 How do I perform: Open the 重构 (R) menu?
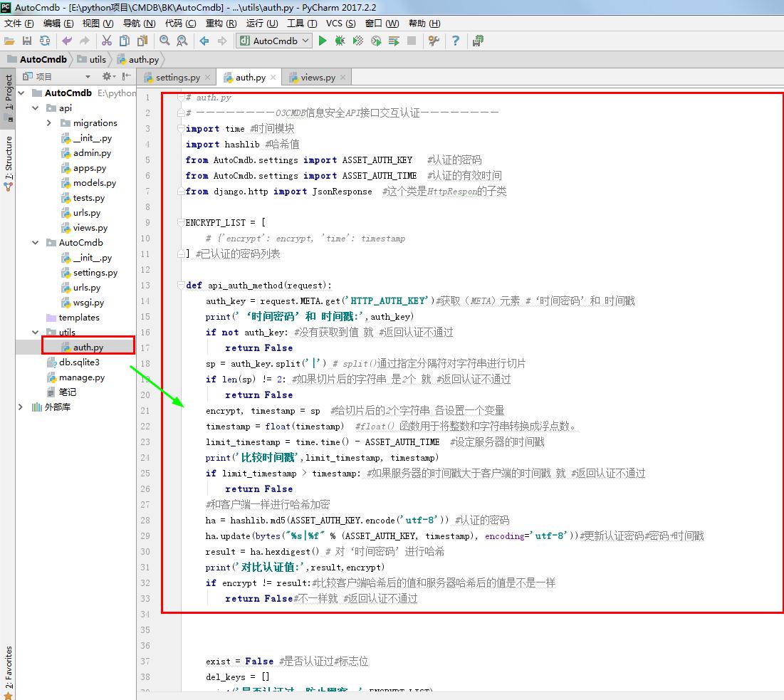(x=221, y=23)
